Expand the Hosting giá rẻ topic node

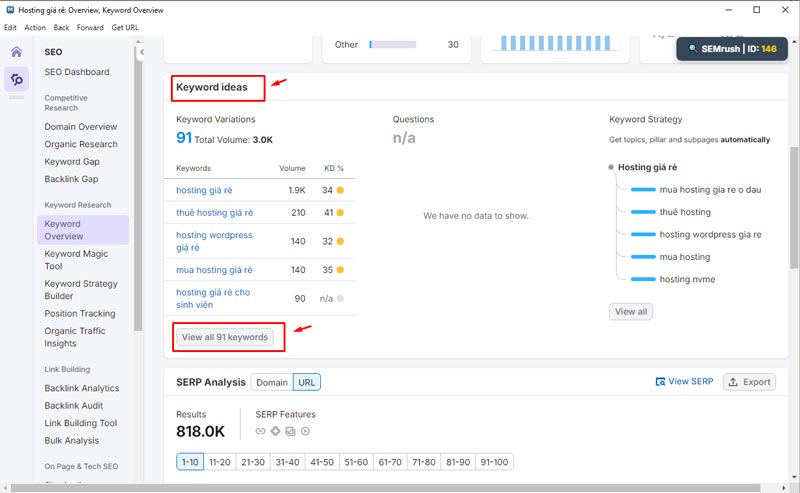pos(612,167)
